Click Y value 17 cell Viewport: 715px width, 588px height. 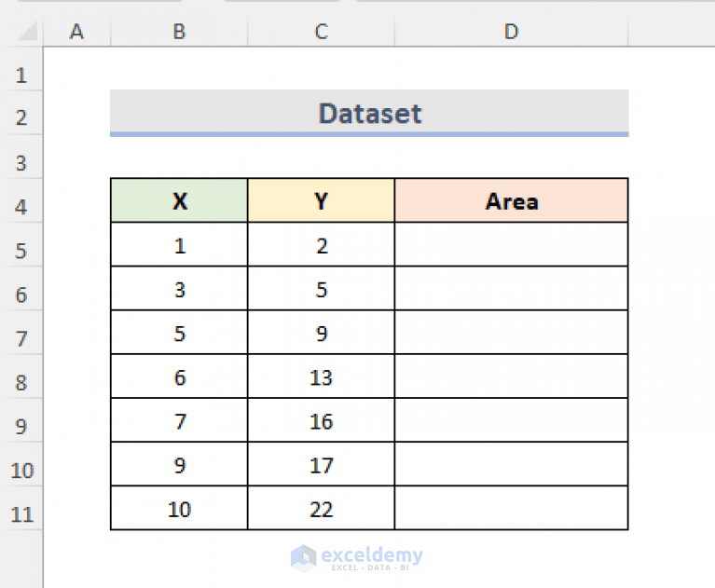(x=321, y=464)
